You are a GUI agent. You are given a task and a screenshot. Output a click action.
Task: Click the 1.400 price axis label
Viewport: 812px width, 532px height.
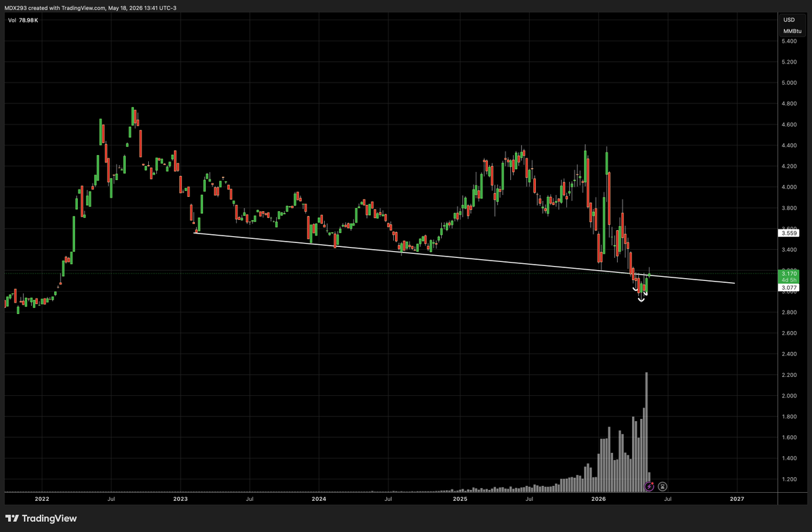coord(789,459)
